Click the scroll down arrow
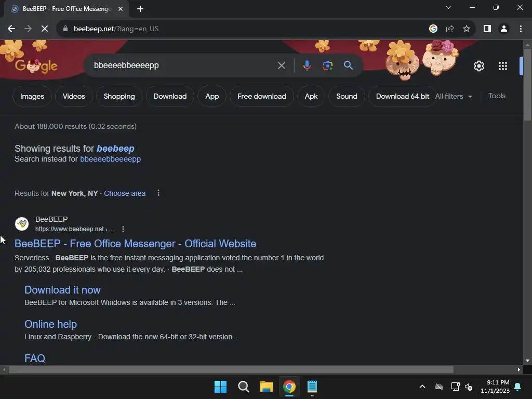The width and height of the screenshot is (532, 399). [527, 361]
